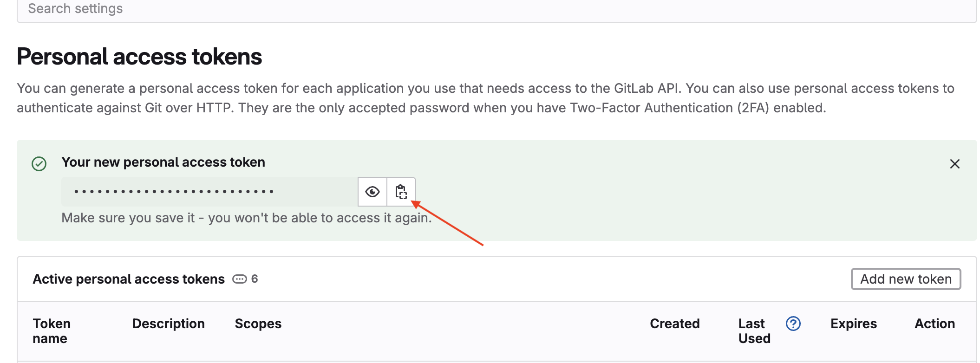Click the Last Used column header

pyautogui.click(x=755, y=331)
